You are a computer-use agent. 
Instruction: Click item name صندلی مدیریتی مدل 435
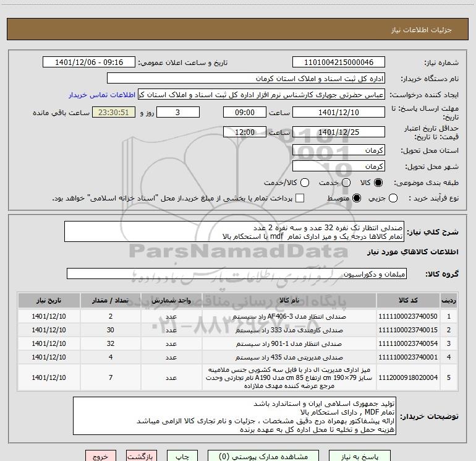coord(289,358)
